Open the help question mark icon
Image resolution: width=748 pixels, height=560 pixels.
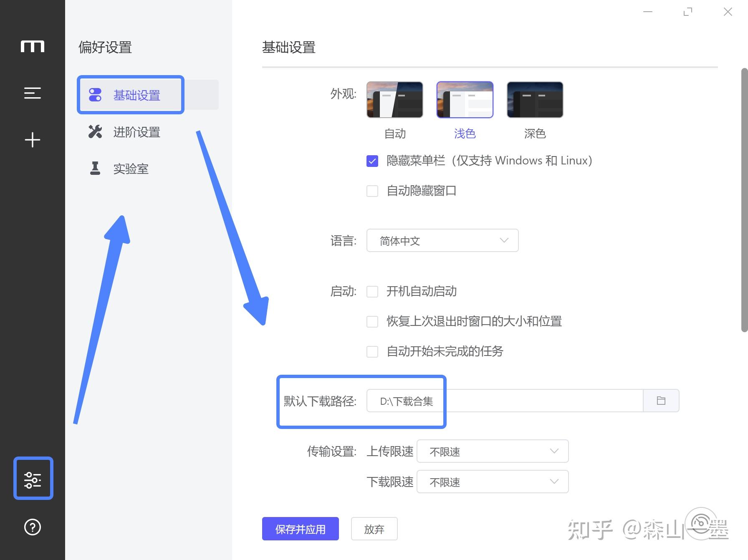(x=33, y=527)
